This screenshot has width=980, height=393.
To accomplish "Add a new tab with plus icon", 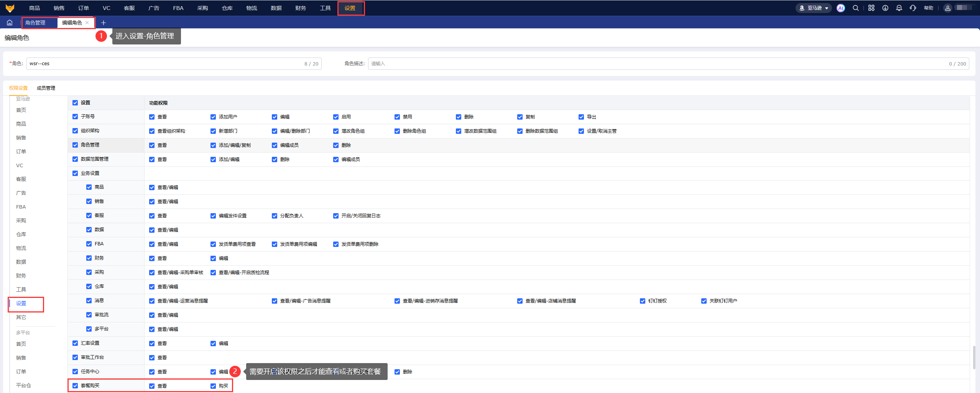I will click(103, 23).
